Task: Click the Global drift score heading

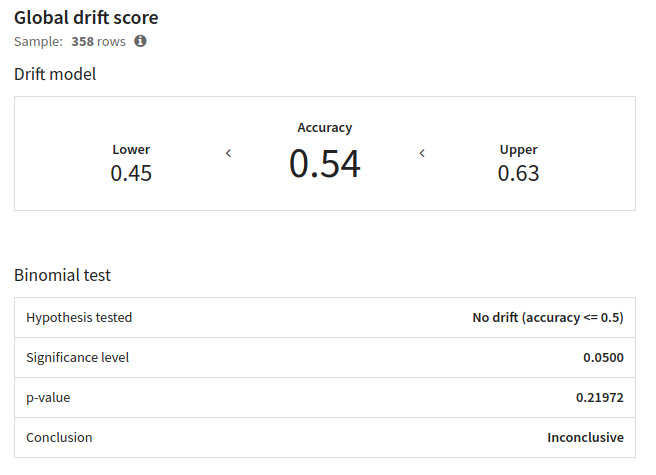Action: (86, 18)
